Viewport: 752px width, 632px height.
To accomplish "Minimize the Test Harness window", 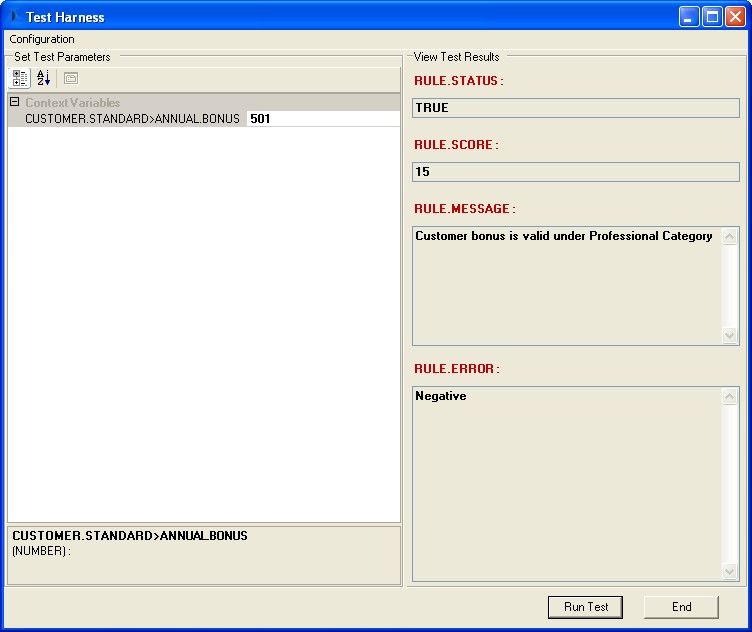I will pyautogui.click(x=689, y=17).
